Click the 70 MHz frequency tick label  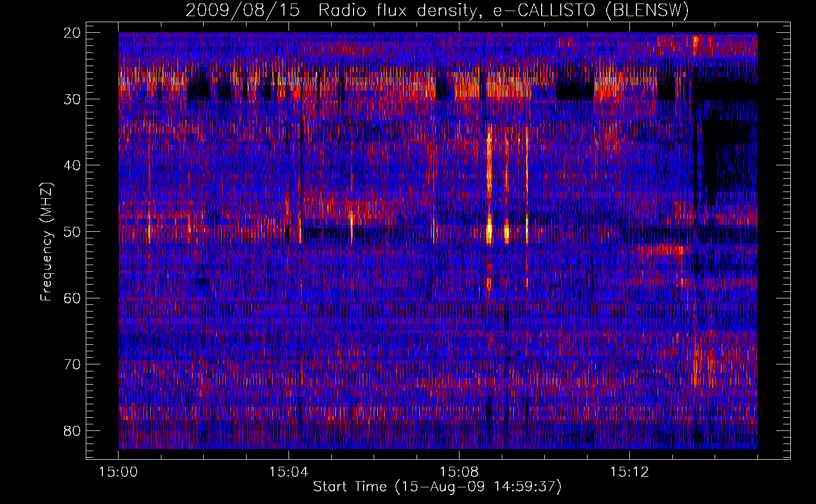tap(73, 364)
